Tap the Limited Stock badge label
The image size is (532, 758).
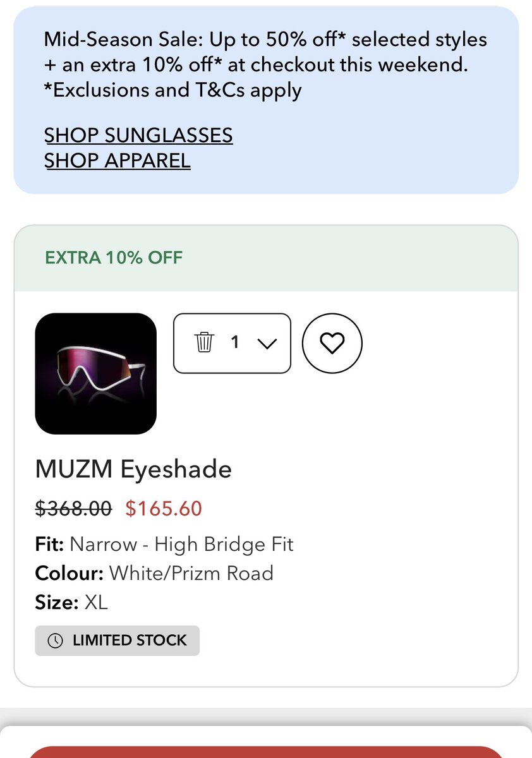pos(130,641)
